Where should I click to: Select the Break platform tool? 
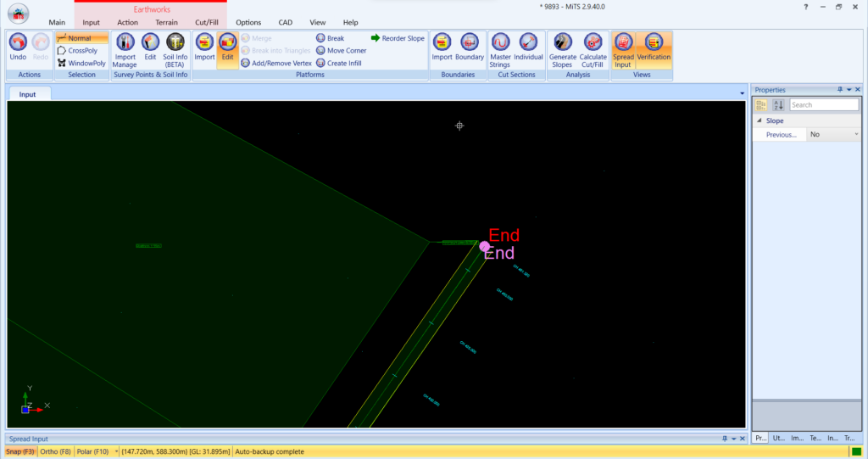click(x=330, y=38)
